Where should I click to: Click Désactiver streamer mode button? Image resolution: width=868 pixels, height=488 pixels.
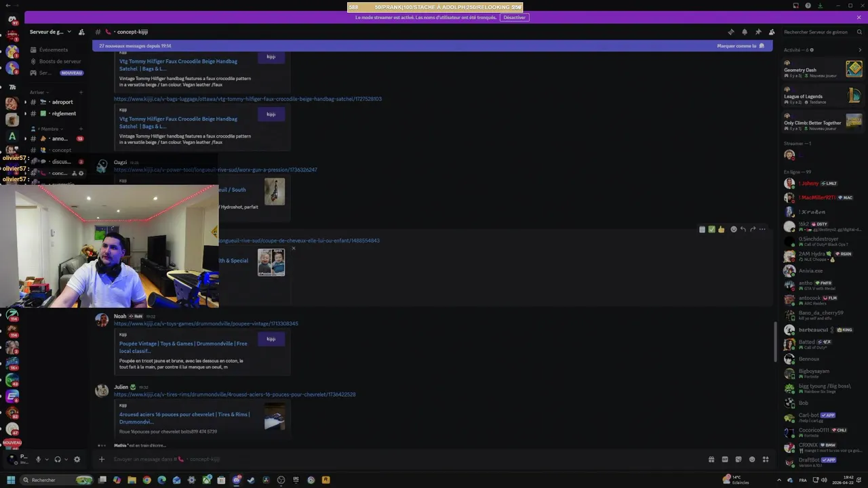coord(514,18)
